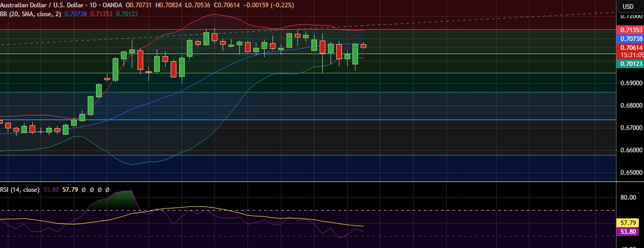The height and width of the screenshot is (248, 644).
Task: Open the USD currency selector button
Action: click(628, 6)
